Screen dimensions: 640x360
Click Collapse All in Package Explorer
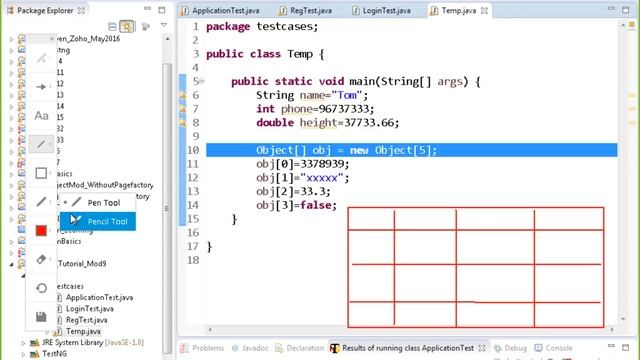point(112,27)
